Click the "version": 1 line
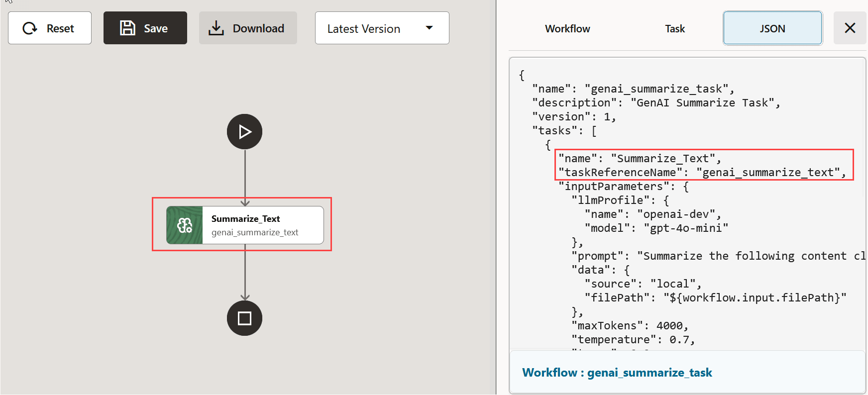Viewport: 868px width, 395px height. point(574,116)
